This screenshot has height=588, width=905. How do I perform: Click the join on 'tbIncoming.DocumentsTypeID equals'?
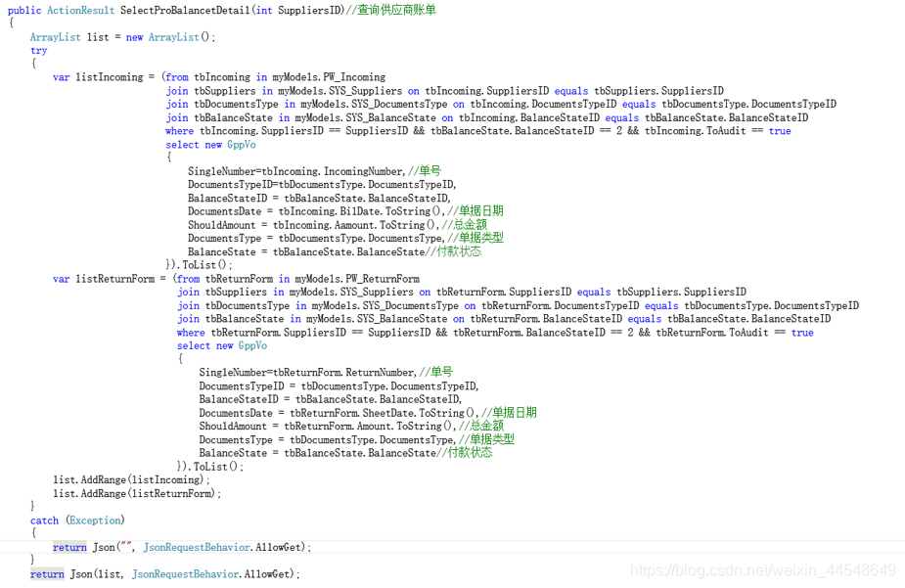tap(501, 104)
